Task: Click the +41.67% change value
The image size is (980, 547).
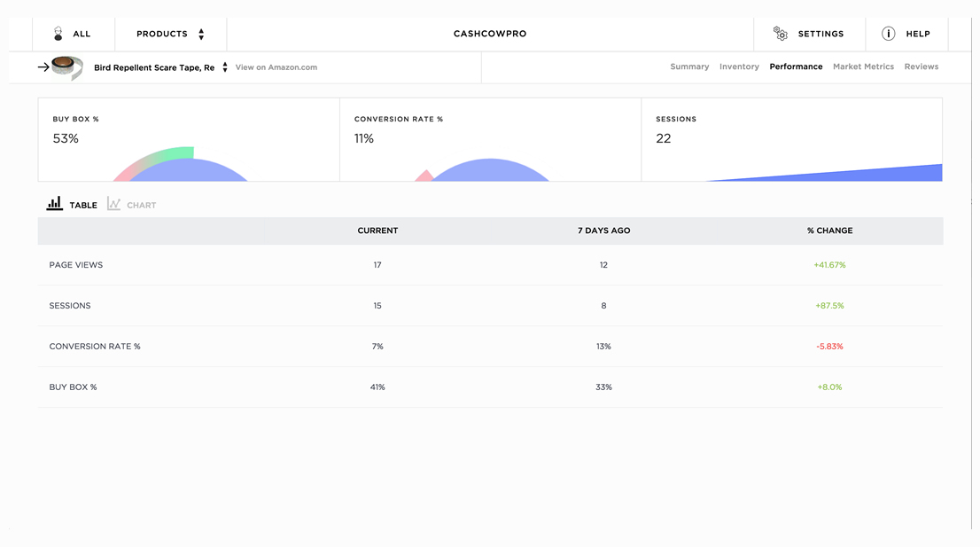Action: (830, 265)
